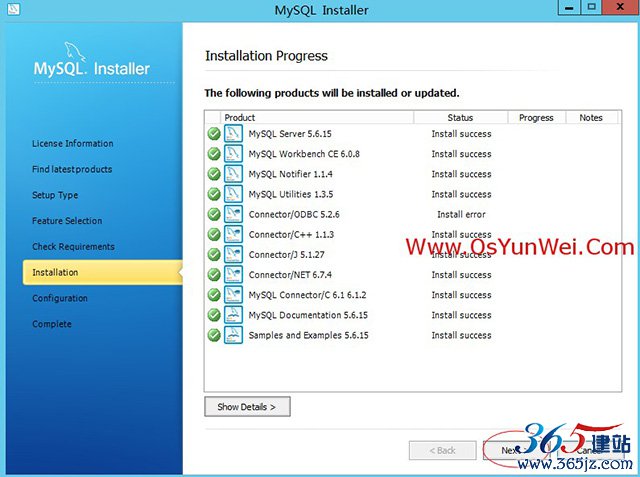Maximize the MySQL Installer window
This screenshot has height=477, width=640.
(x=591, y=7)
